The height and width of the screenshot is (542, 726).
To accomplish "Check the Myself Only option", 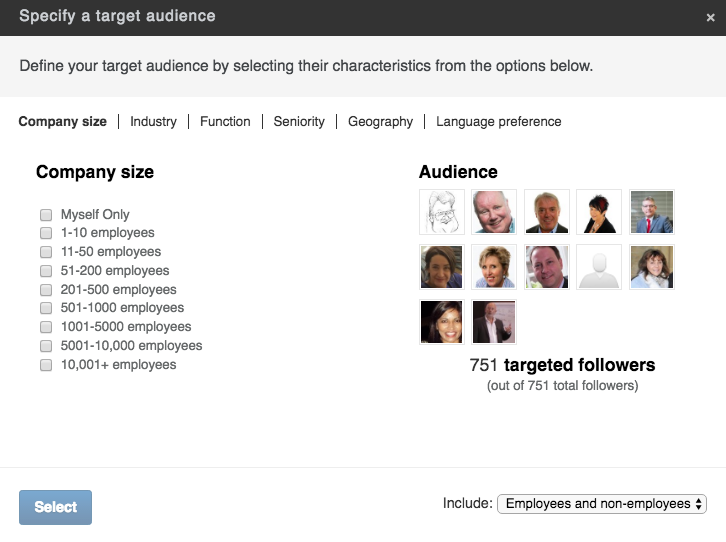I will [46, 215].
